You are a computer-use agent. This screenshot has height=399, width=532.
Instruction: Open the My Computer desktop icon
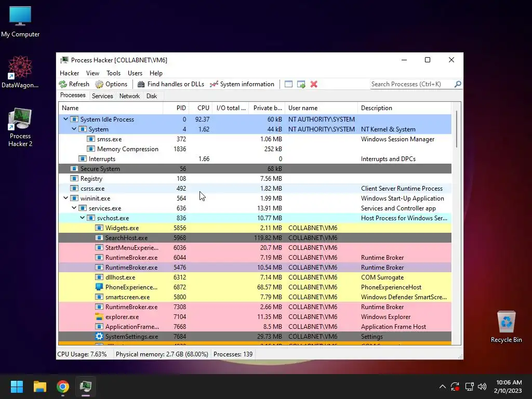coord(20,22)
